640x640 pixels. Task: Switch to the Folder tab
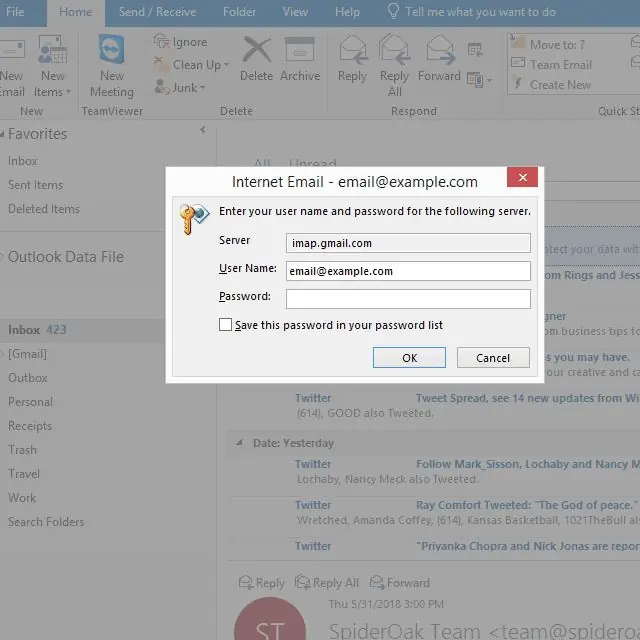click(x=239, y=11)
